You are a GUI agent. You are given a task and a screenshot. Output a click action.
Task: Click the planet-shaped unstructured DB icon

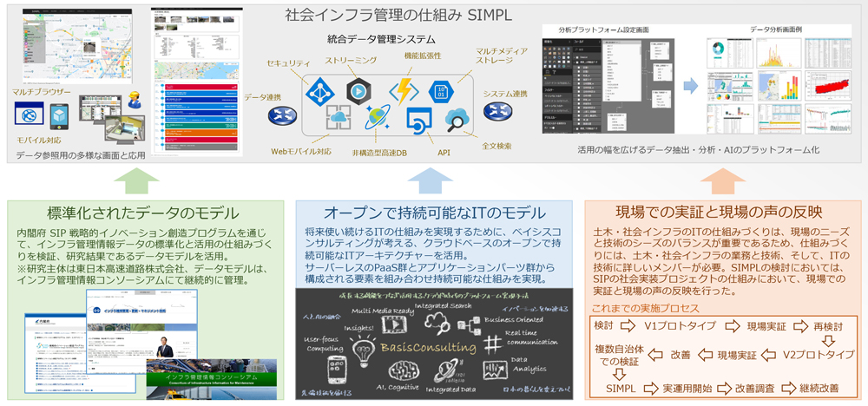point(379,119)
